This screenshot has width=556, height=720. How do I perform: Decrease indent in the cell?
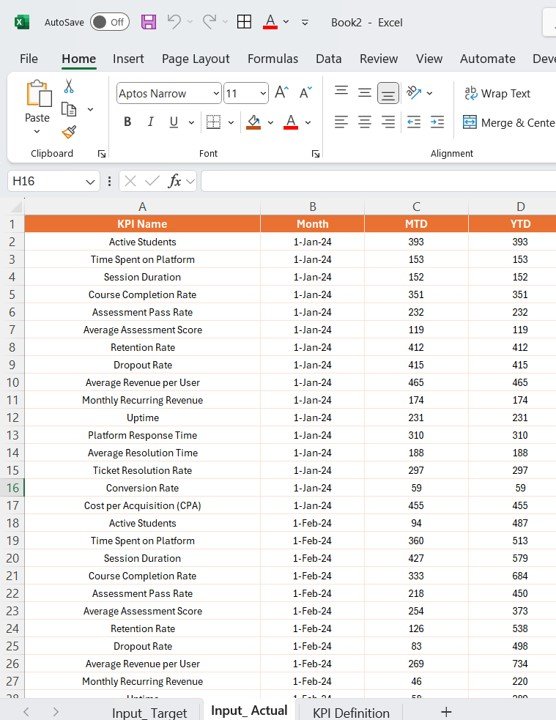pos(414,122)
